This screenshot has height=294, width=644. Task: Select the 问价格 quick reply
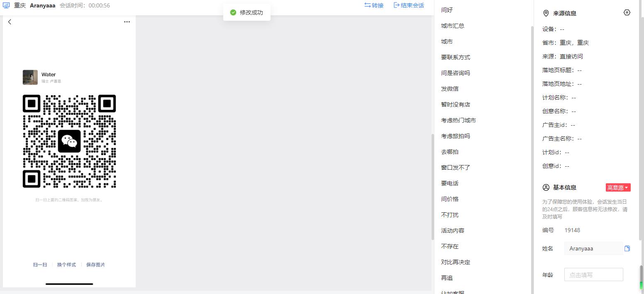pyautogui.click(x=450, y=199)
